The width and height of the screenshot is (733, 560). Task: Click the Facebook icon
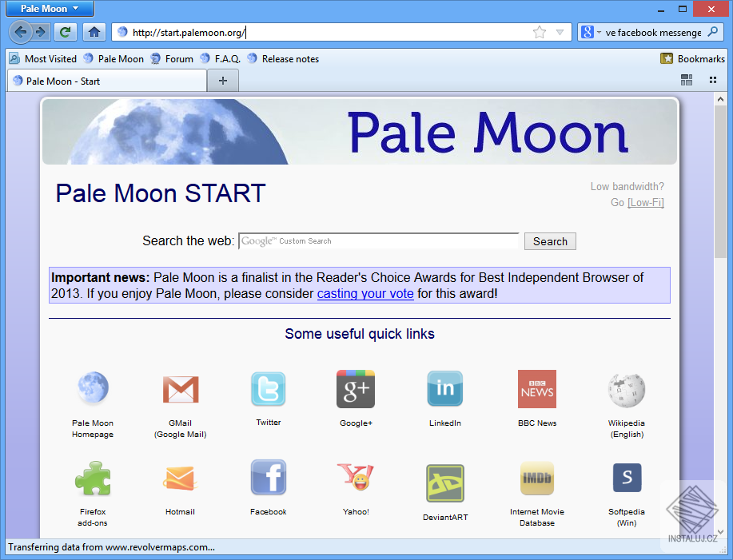[268, 477]
